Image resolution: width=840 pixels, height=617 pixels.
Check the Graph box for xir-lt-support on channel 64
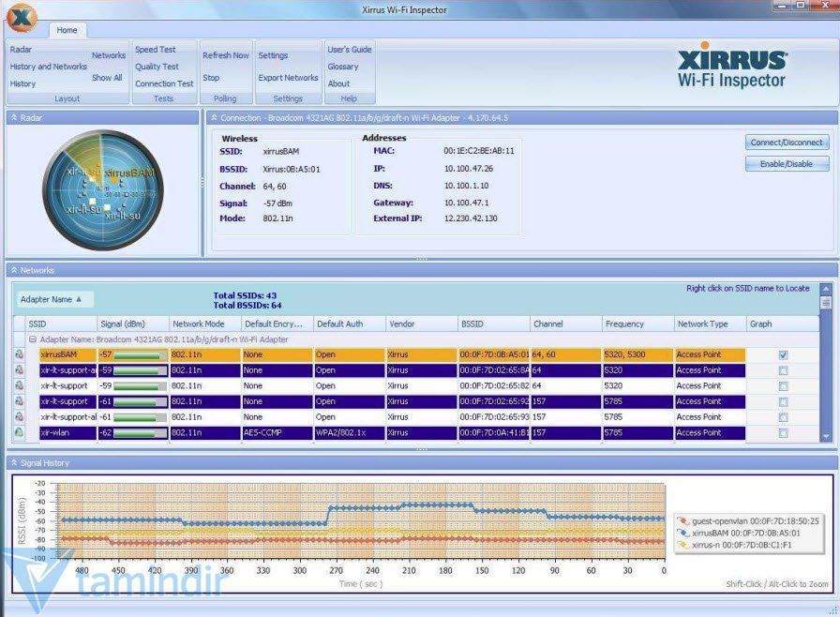pos(783,385)
